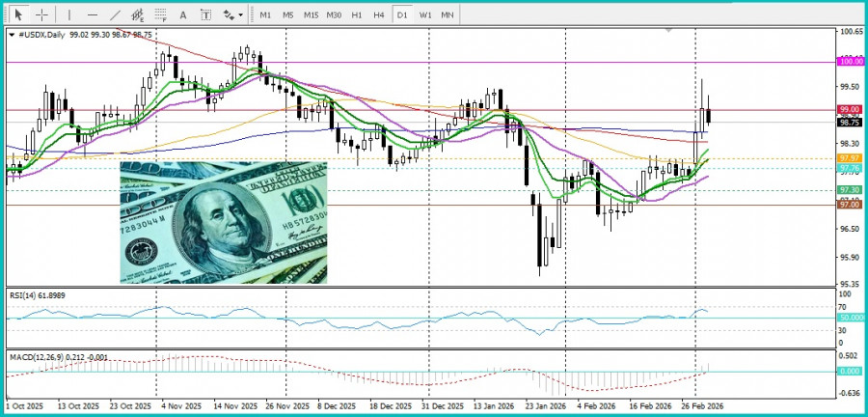The width and height of the screenshot is (868, 417).
Task: Switch chart to M5 timeframe
Action: (x=287, y=14)
